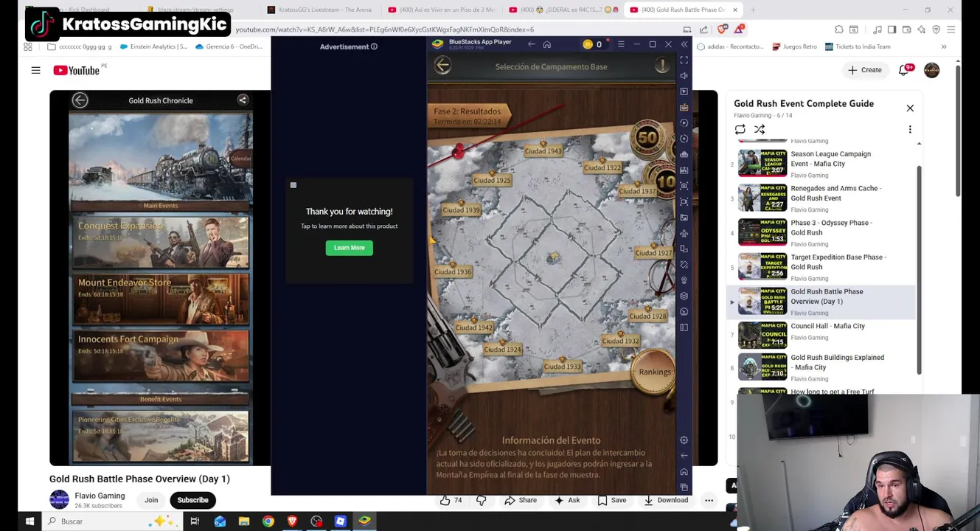This screenshot has width=980, height=531.
Task: Toggle playlist shuffle
Action: (x=760, y=130)
